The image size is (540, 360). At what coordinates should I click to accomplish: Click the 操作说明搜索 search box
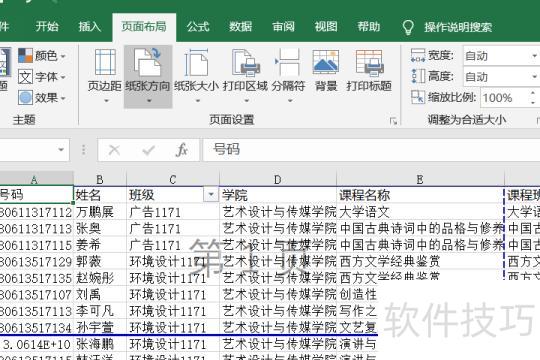click(x=458, y=27)
